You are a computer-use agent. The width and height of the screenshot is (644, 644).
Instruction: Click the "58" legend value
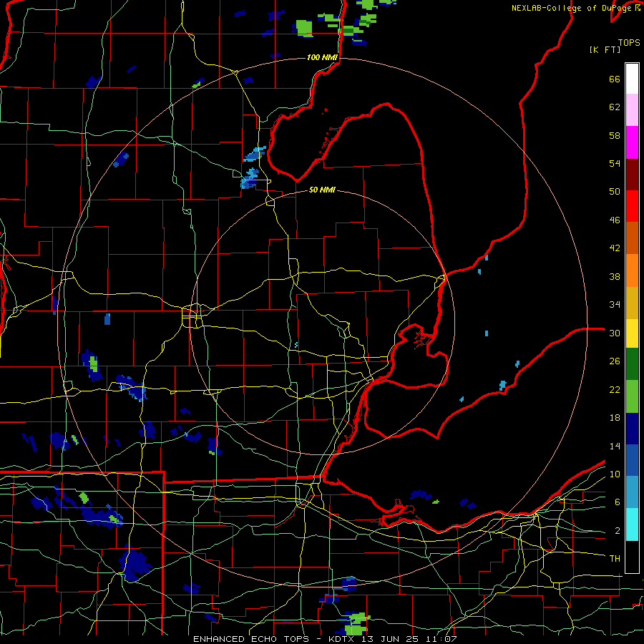coord(615,135)
